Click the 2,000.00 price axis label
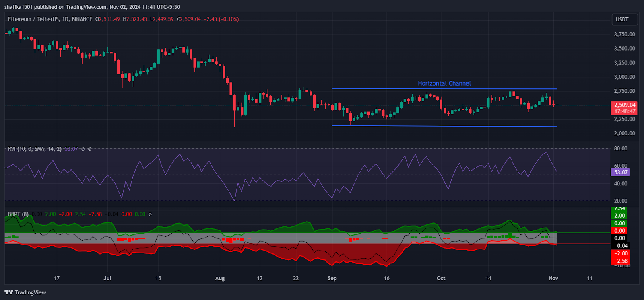This screenshot has width=644, height=300. [624, 133]
